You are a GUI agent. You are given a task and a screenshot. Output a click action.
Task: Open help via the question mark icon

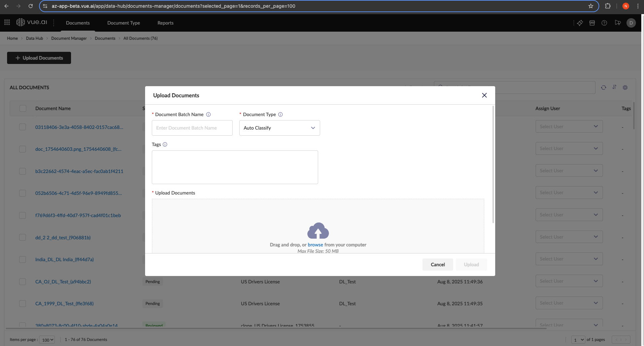[x=604, y=23]
